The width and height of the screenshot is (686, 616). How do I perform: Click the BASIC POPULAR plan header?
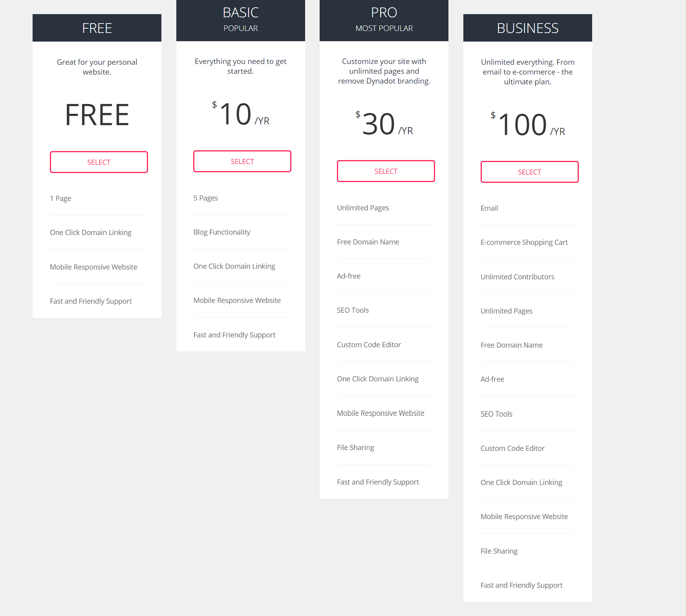click(x=241, y=20)
